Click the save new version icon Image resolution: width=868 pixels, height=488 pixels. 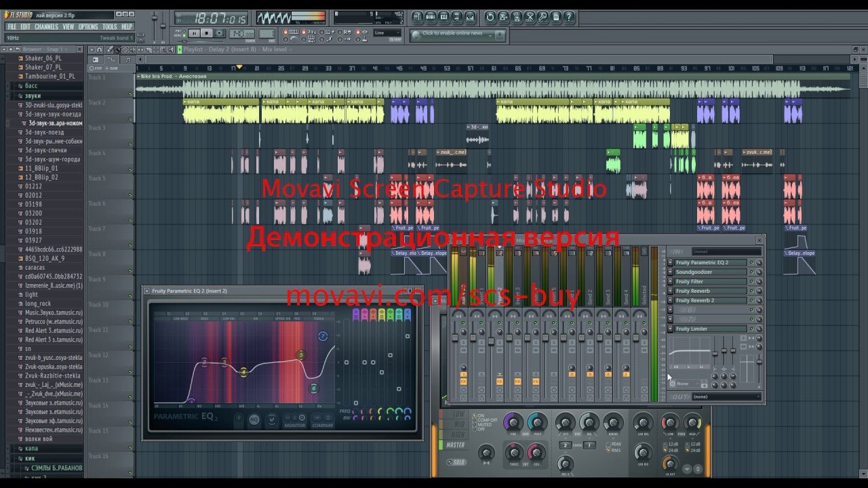(x=503, y=17)
